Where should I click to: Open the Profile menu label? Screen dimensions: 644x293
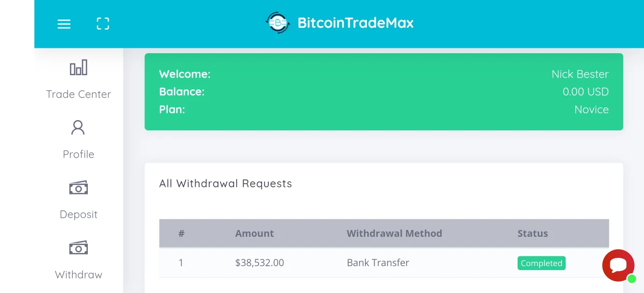[x=79, y=154]
